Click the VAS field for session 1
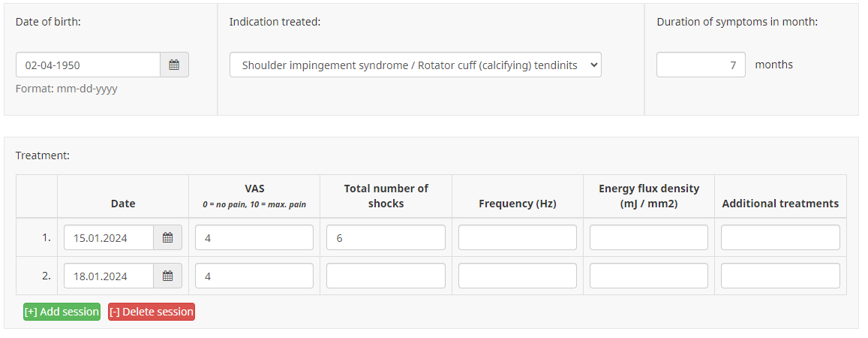 (254, 238)
